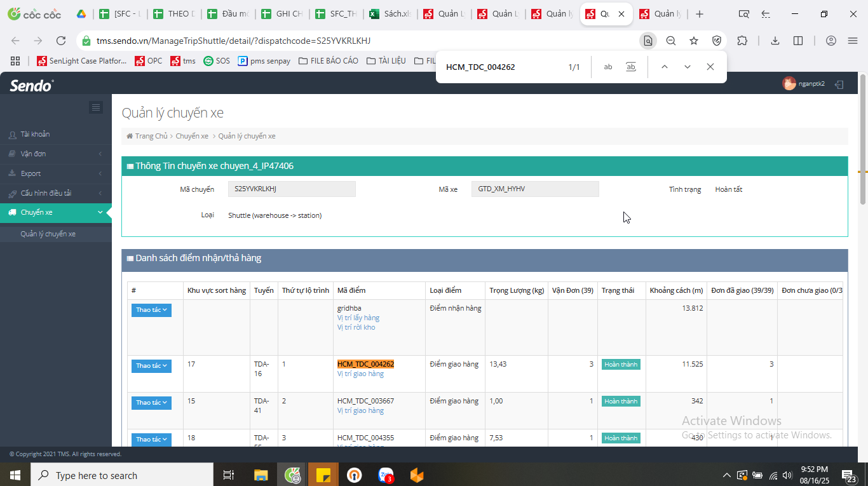Go to next find match arrow

688,67
